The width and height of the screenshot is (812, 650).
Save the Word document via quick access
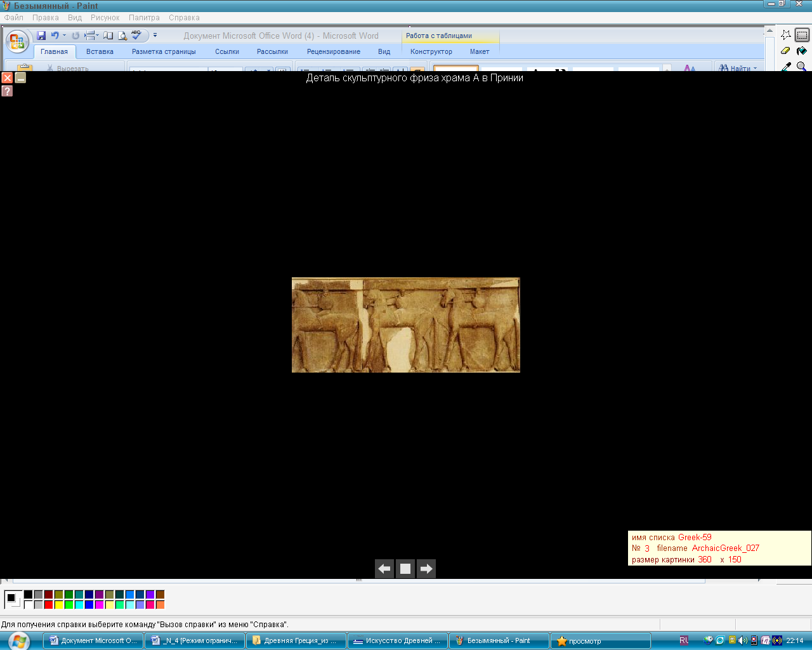tap(41, 36)
